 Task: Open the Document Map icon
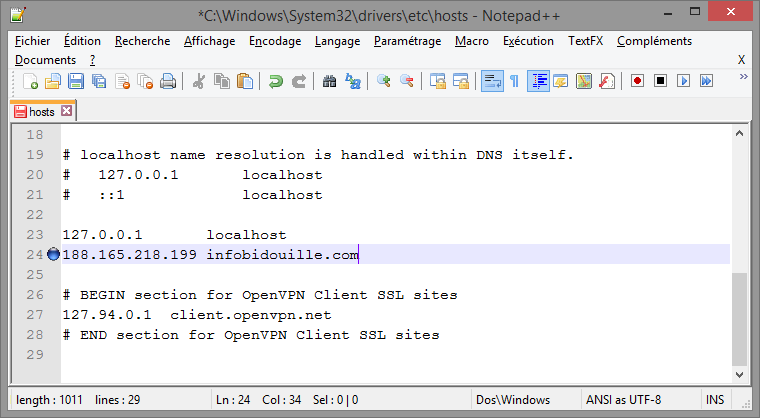(x=584, y=81)
